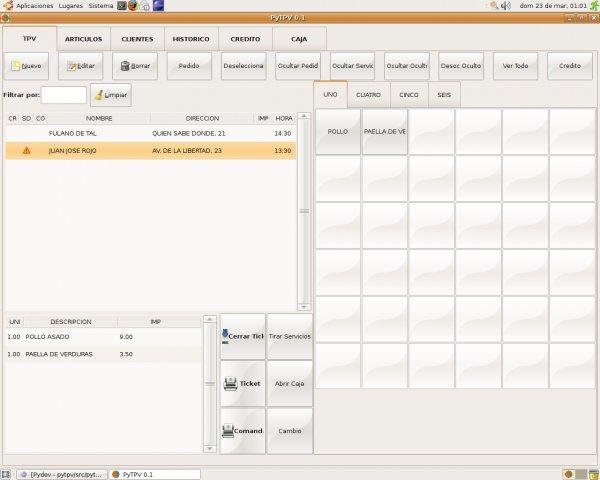Click the order items list scrollbar down arrow

pyautogui.click(x=209, y=449)
